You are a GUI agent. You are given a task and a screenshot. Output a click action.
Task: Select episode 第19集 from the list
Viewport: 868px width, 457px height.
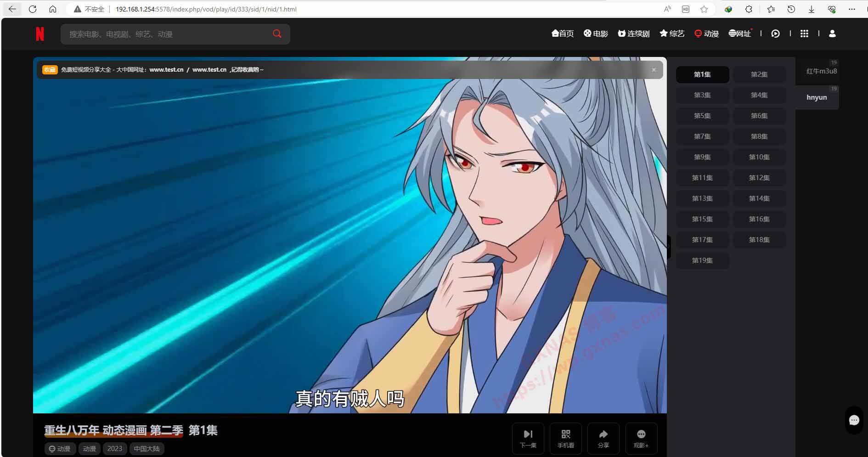coord(702,260)
